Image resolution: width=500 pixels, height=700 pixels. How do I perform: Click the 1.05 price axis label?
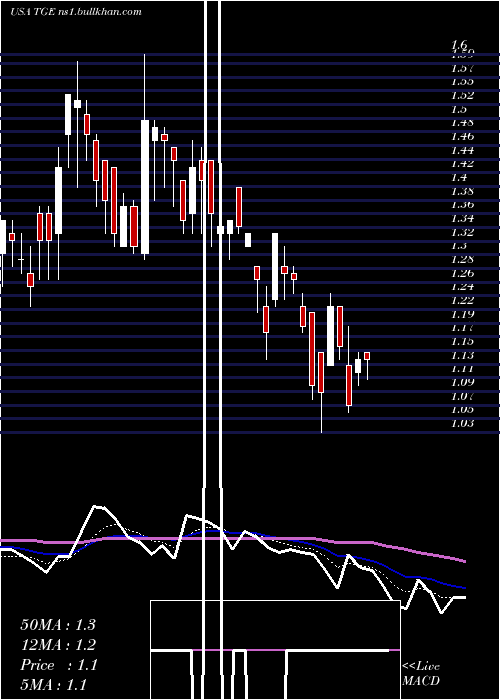(462, 410)
